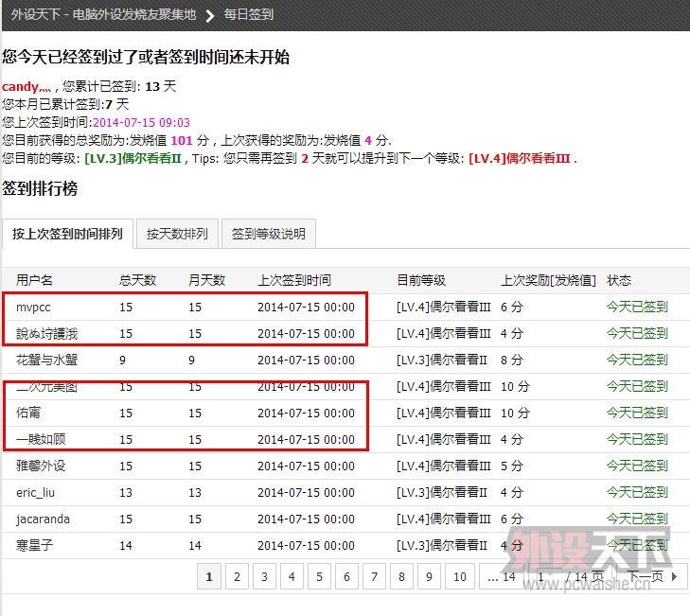Open the 签到等级说明 tab
Screen dimensions: 690x616
coord(269,234)
